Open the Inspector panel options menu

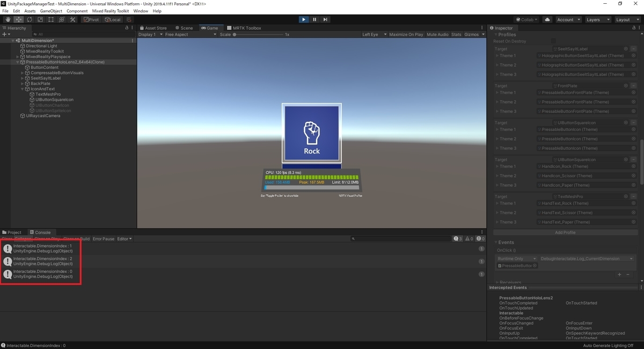tap(640, 27)
